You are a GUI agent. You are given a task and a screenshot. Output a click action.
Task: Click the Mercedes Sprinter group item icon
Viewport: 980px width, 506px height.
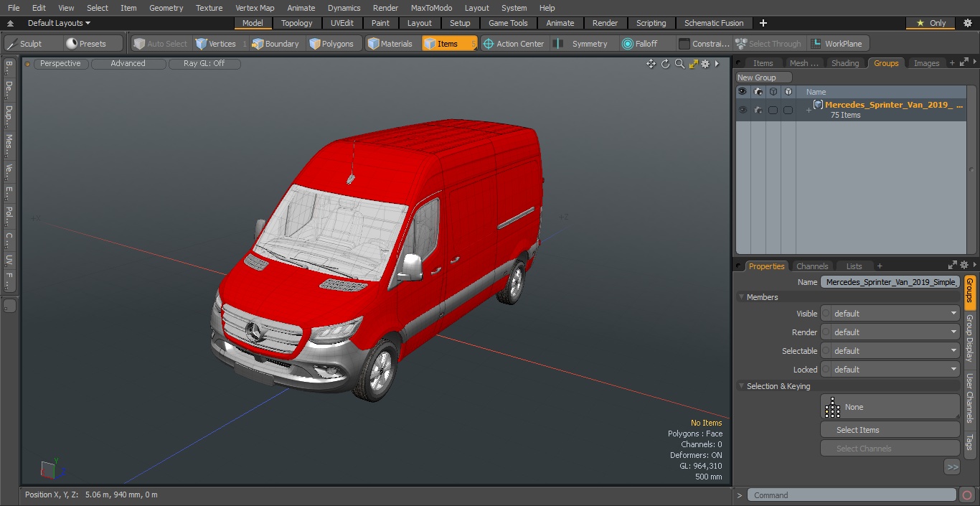[818, 105]
